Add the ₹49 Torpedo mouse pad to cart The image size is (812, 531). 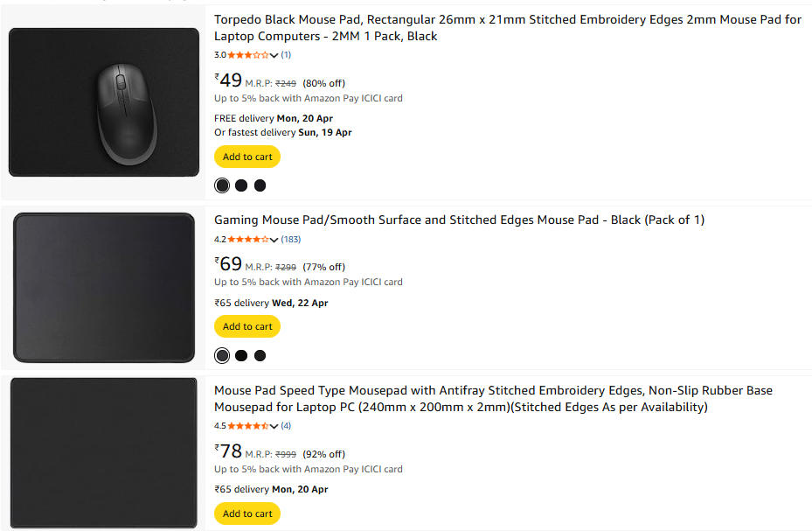pos(247,157)
